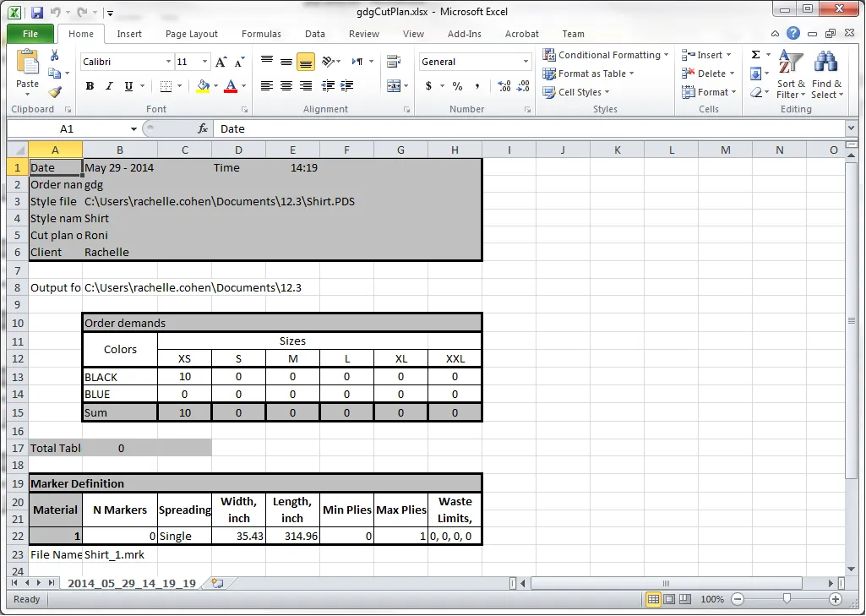Click the Increase Decimal icon

coord(504,86)
